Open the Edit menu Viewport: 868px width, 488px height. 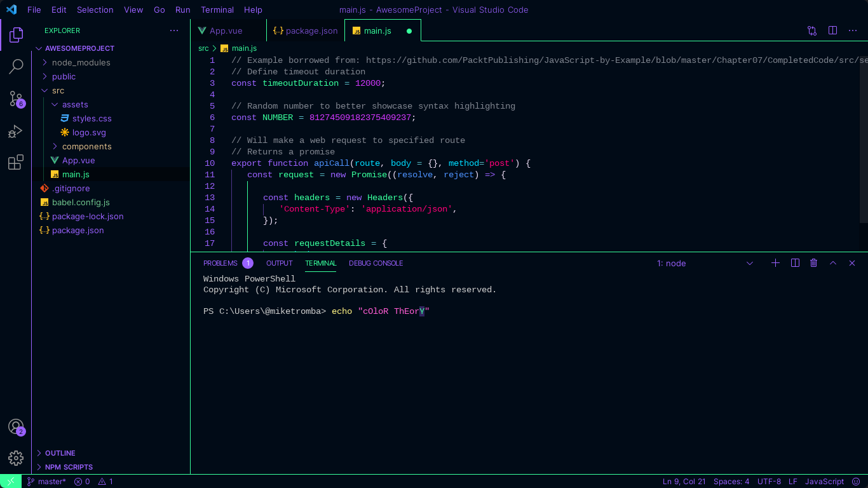(58, 10)
